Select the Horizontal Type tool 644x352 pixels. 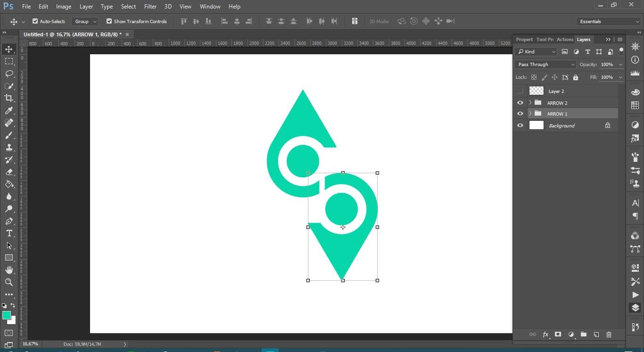point(9,234)
